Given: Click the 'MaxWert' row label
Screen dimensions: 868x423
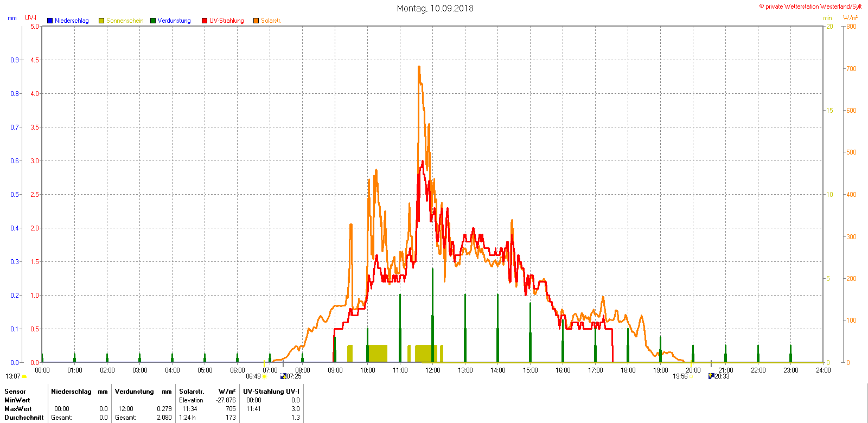Looking at the screenshot, I should pos(18,409).
